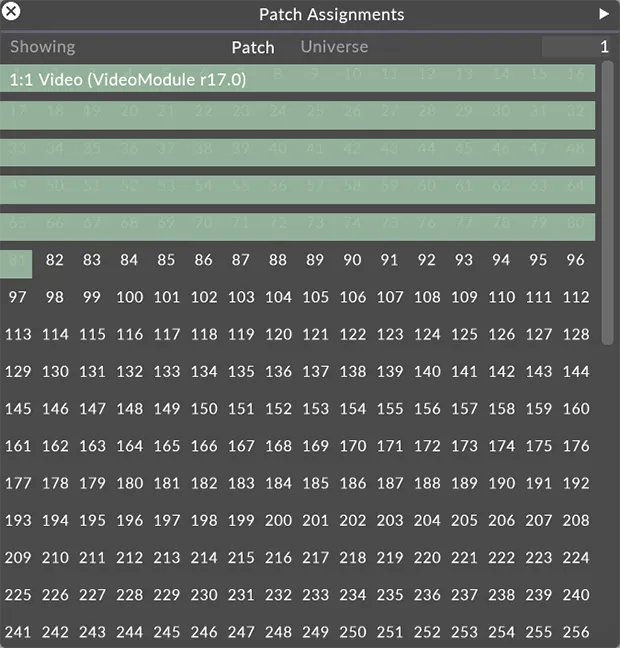Select channel 82

coord(55,260)
